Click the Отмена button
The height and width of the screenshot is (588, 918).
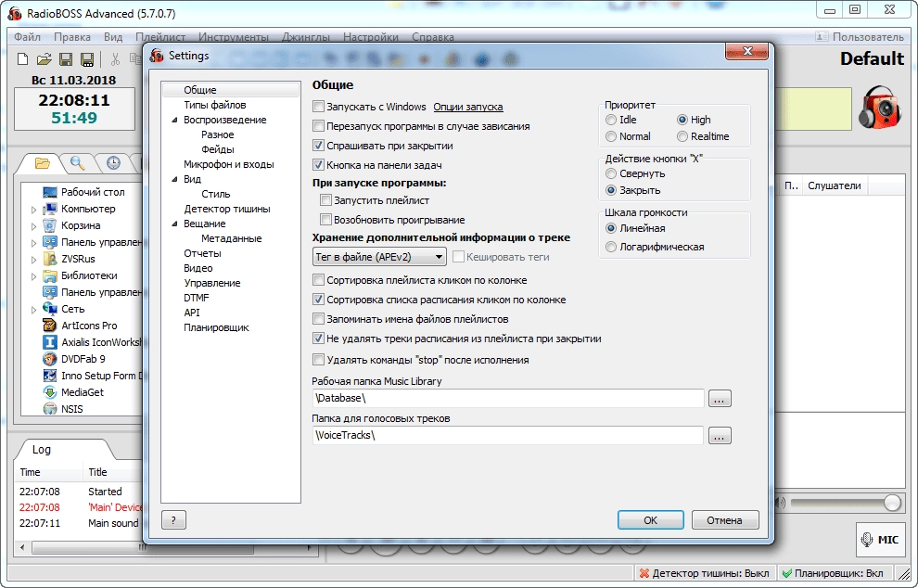pos(725,520)
